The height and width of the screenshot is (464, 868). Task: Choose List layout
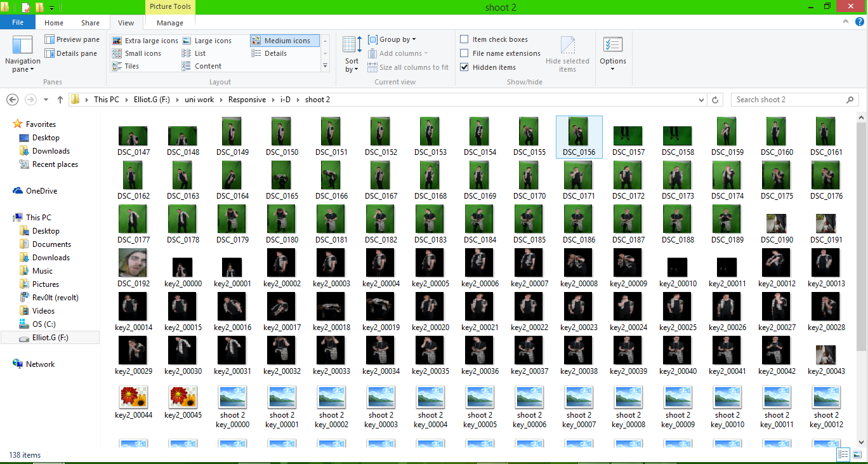pyautogui.click(x=194, y=53)
